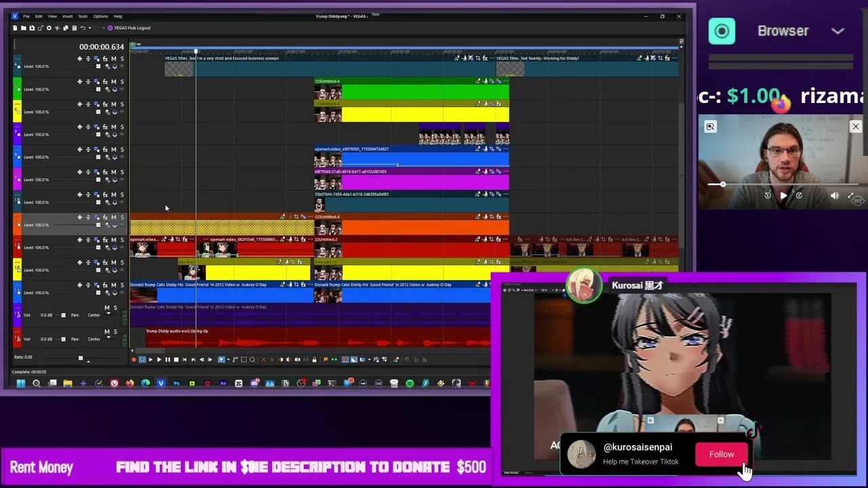Click the Stop button in transport

click(176, 359)
